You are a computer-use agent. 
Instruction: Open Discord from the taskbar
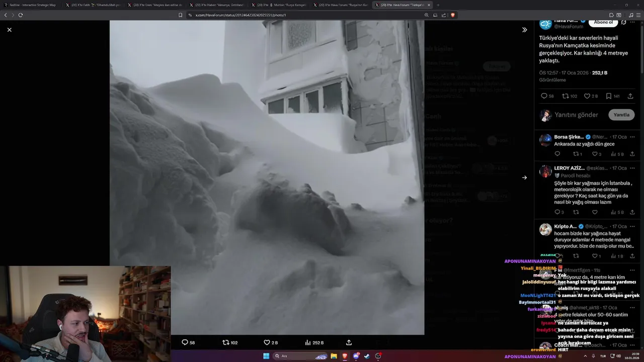[356, 356]
